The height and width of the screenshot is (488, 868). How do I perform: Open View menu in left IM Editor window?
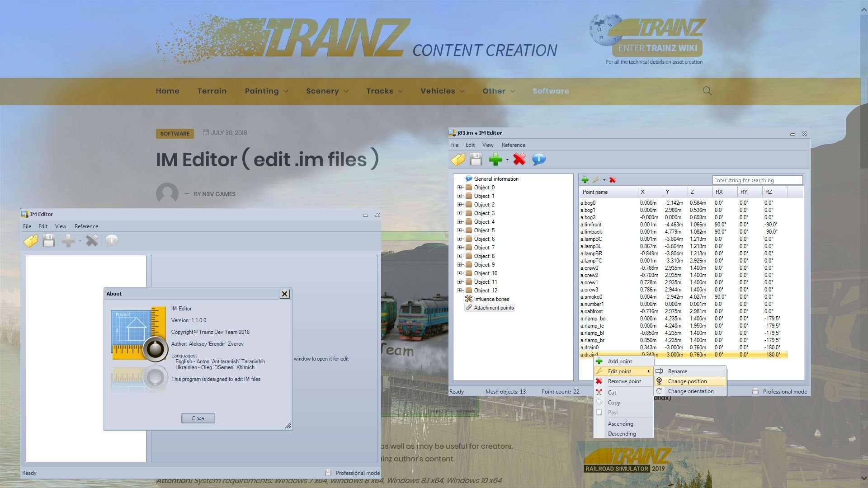(x=61, y=226)
